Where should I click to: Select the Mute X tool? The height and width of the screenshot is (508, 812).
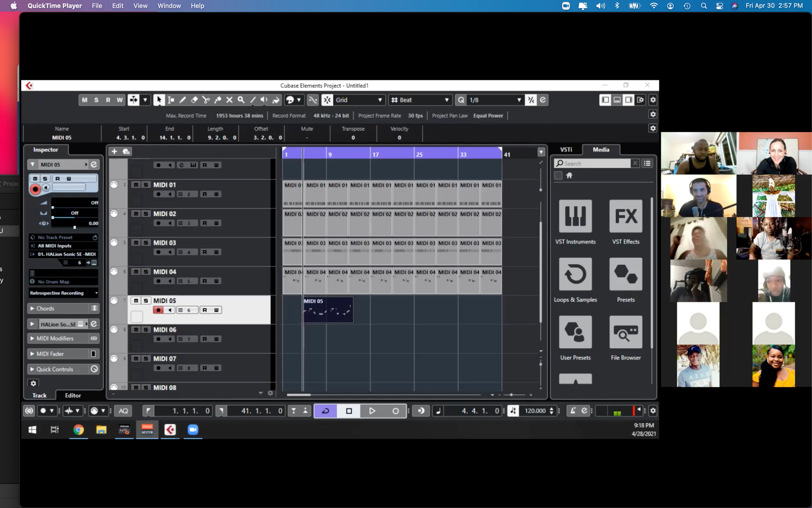(229, 100)
